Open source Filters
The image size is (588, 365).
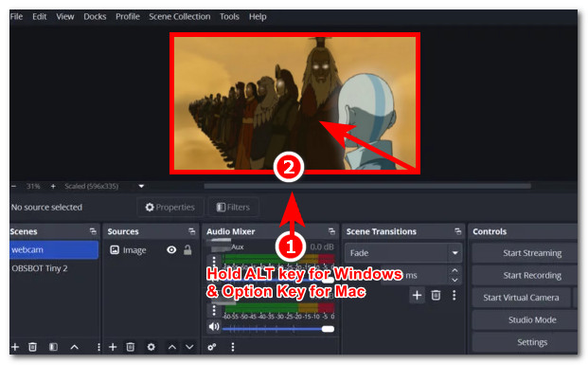[233, 208]
